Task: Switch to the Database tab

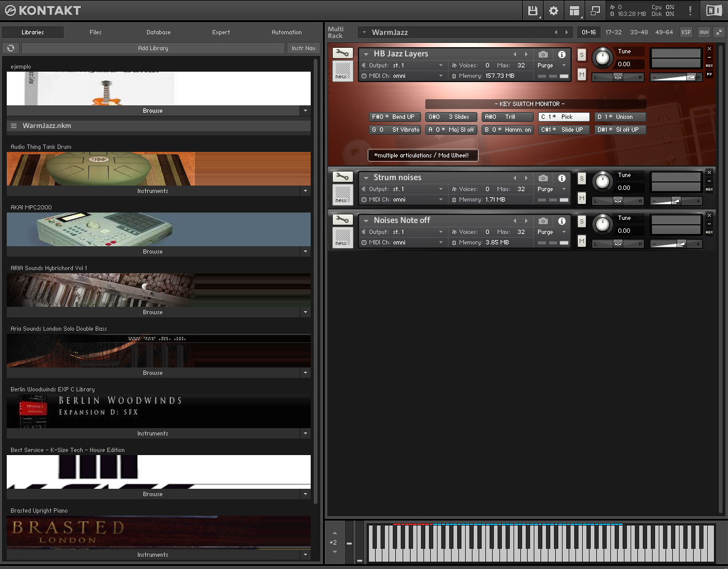Action: [158, 32]
